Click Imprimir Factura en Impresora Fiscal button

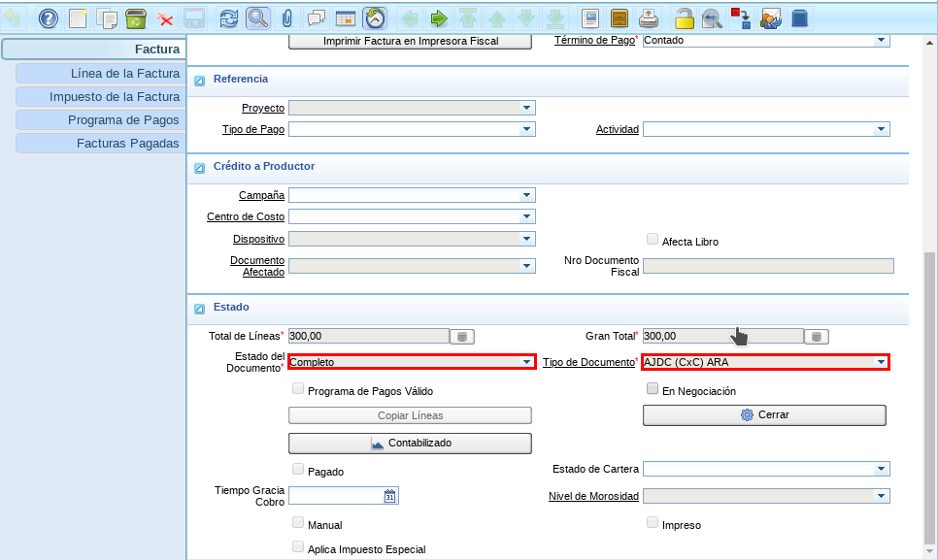pos(411,41)
